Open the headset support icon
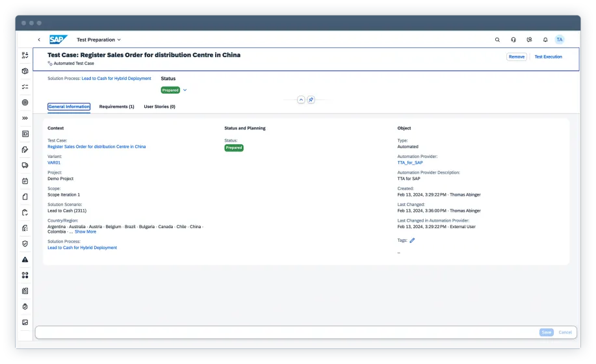 point(513,40)
